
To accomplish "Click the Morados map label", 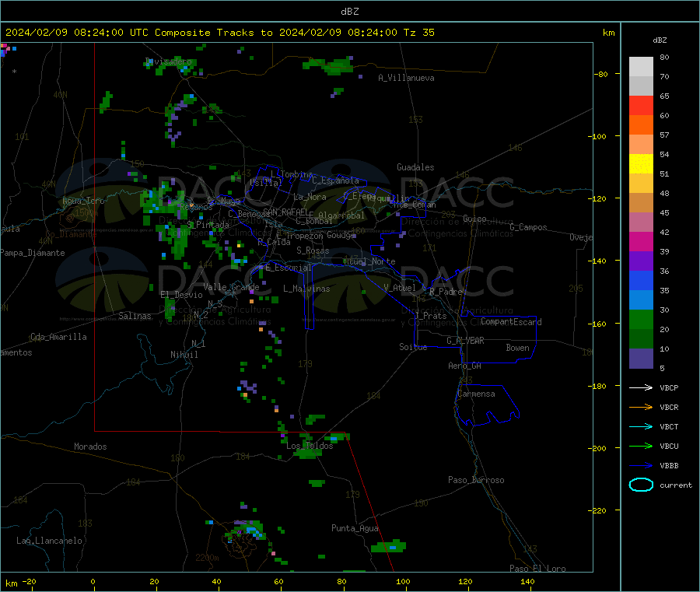I will point(91,447).
